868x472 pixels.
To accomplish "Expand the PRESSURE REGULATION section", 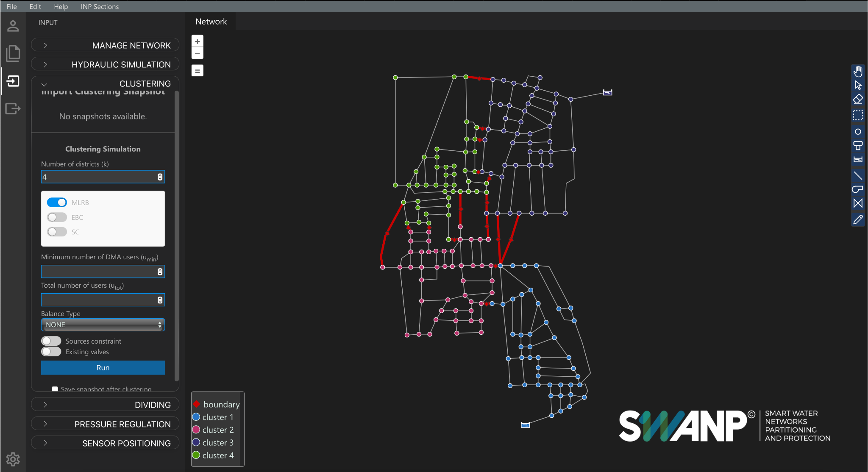I will coord(105,424).
